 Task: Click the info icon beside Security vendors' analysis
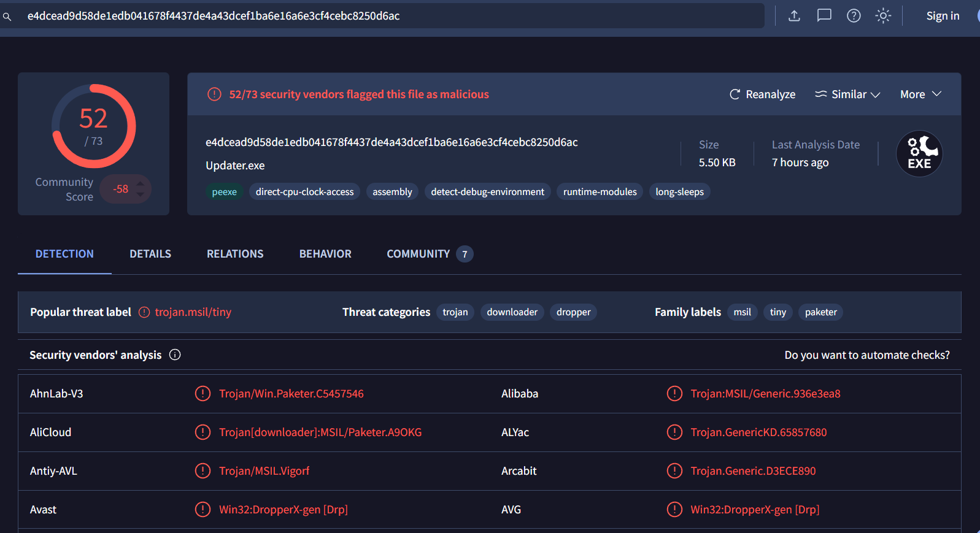(175, 355)
